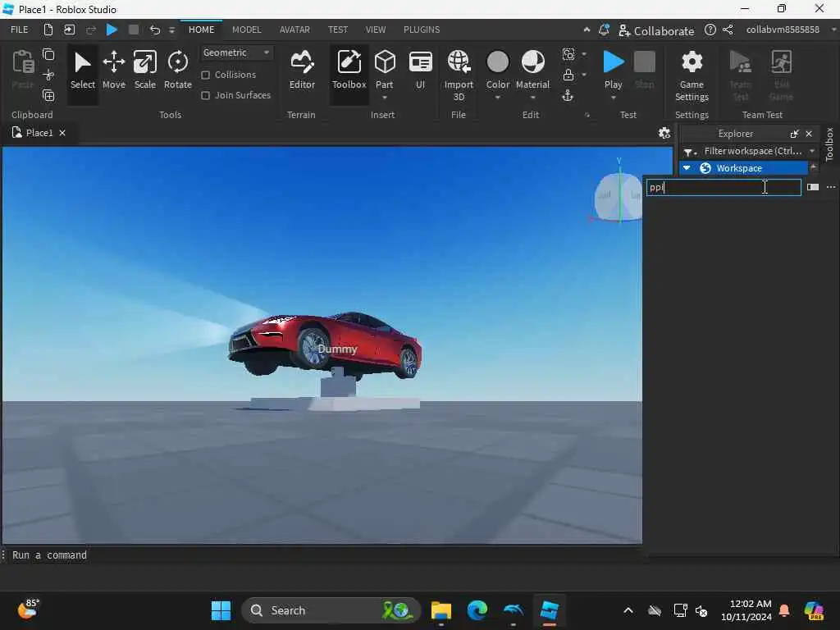This screenshot has width=840, height=630.
Task: Click the Share icon
Action: point(728,30)
